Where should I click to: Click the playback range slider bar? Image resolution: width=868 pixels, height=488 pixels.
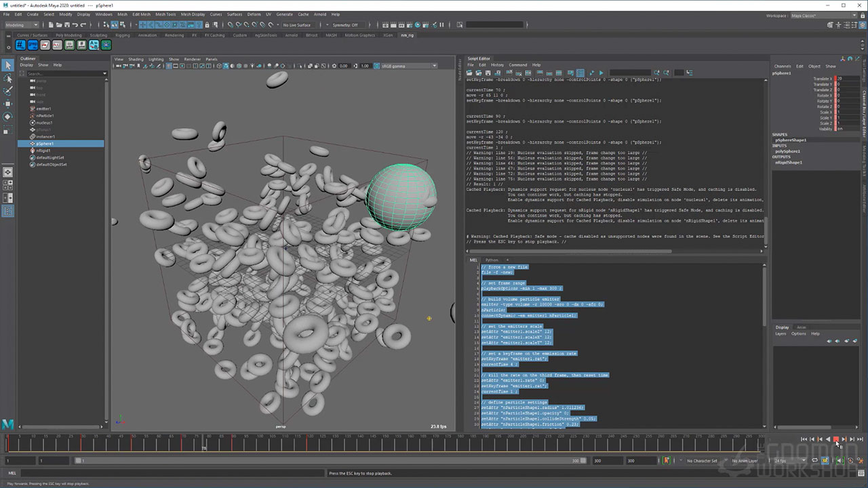[325, 461]
